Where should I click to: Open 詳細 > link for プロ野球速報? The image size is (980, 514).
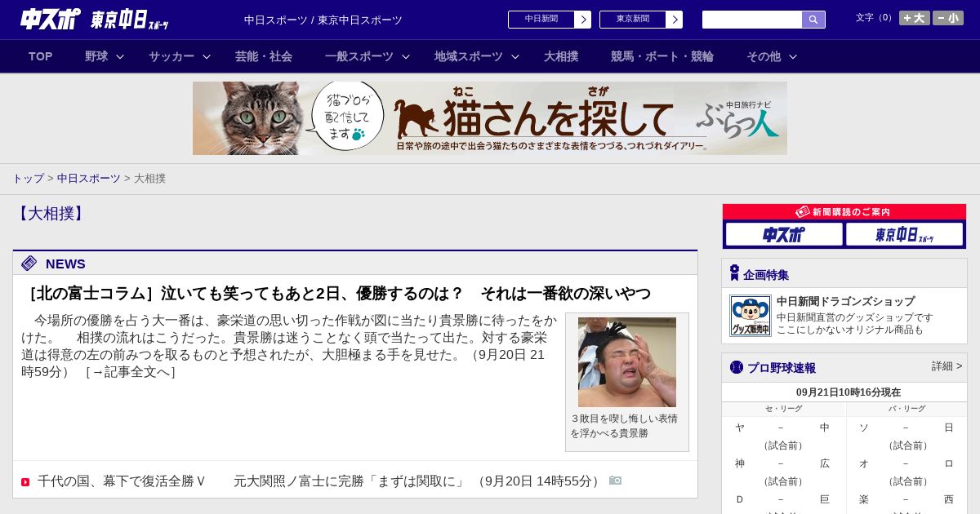[947, 366]
